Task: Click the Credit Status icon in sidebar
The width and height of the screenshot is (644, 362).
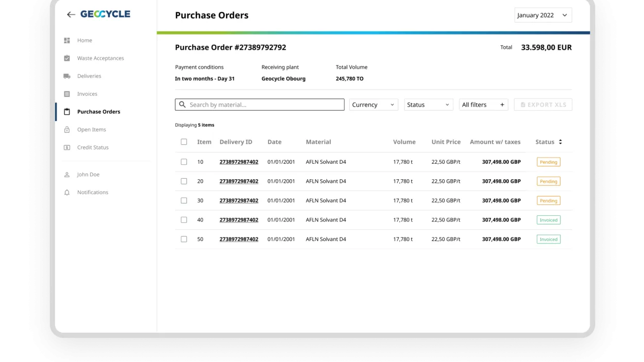Action: [x=67, y=148]
